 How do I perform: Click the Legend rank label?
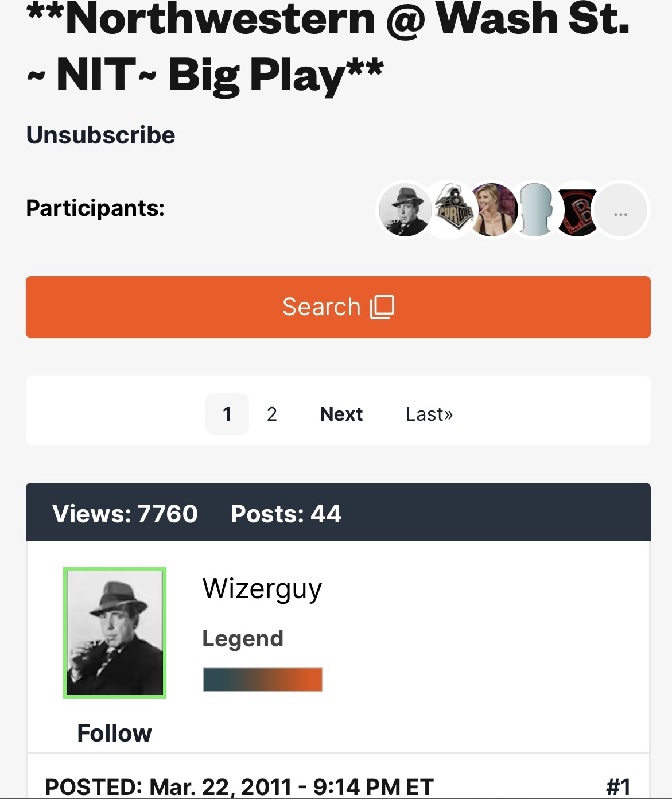(243, 639)
